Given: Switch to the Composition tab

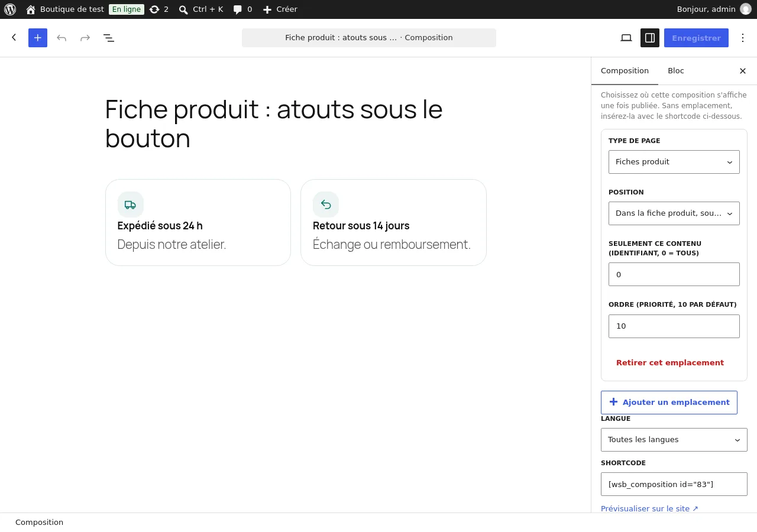Looking at the screenshot, I should [x=625, y=71].
